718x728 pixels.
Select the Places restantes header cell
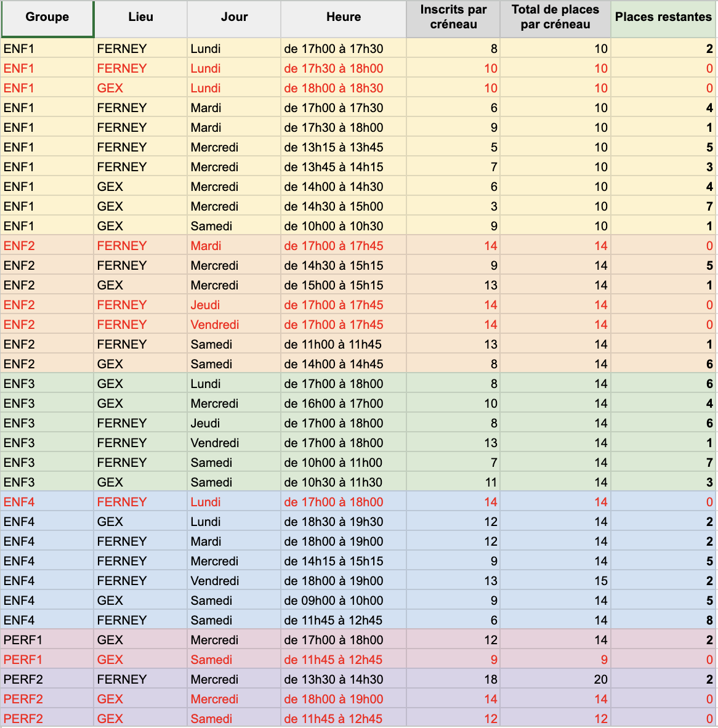point(663,18)
